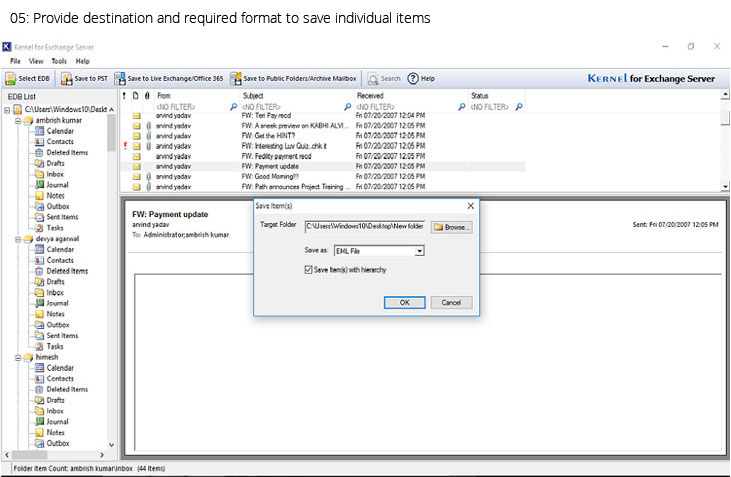Select ambrish kumar's Calendar folder icon
Image resolution: width=731 pixels, height=477 pixels.
pos(40,131)
